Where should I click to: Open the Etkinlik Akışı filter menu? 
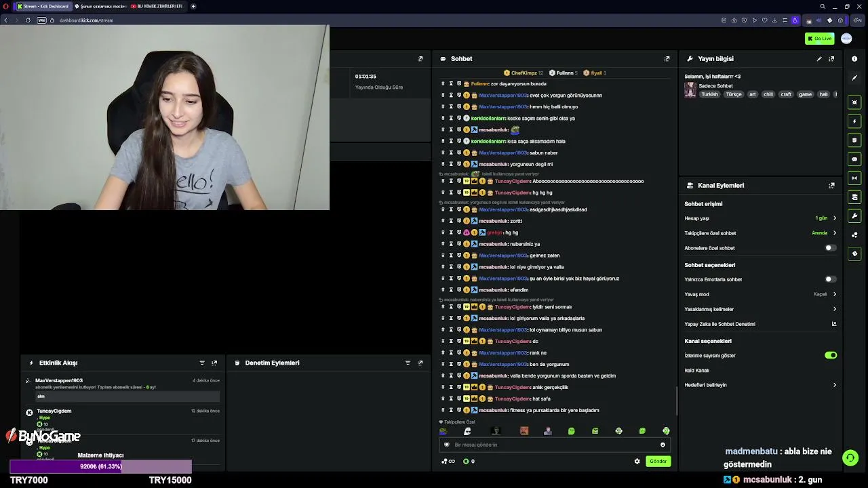point(202,363)
